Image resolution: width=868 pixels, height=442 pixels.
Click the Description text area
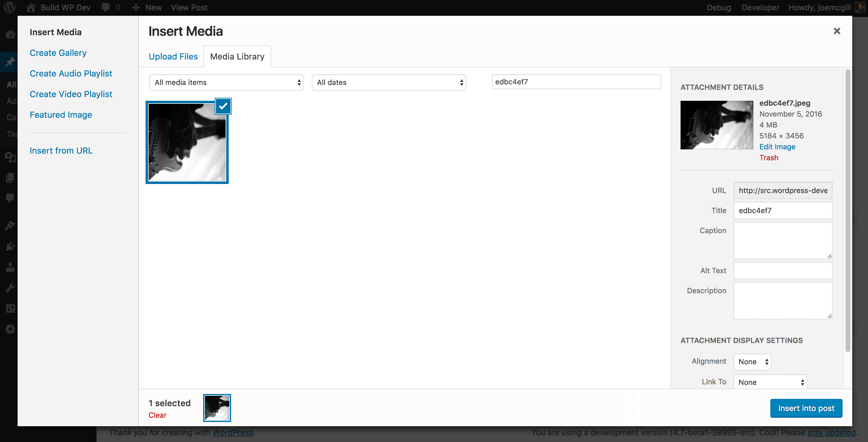pos(783,301)
